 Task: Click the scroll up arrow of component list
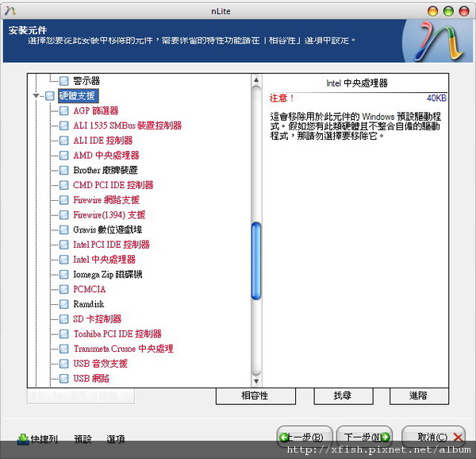tap(256, 80)
